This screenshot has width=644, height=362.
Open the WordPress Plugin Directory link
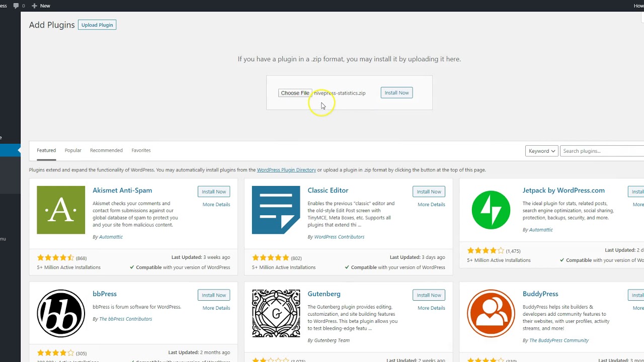point(286,170)
